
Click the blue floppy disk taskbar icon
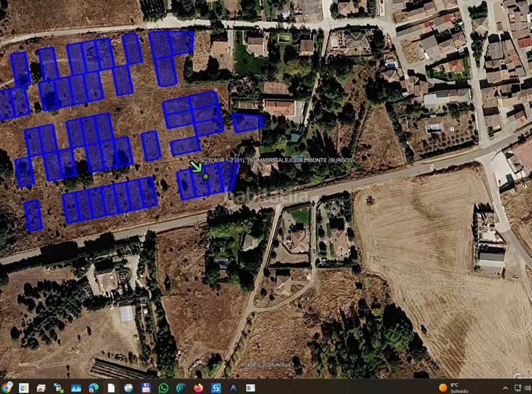point(146,387)
